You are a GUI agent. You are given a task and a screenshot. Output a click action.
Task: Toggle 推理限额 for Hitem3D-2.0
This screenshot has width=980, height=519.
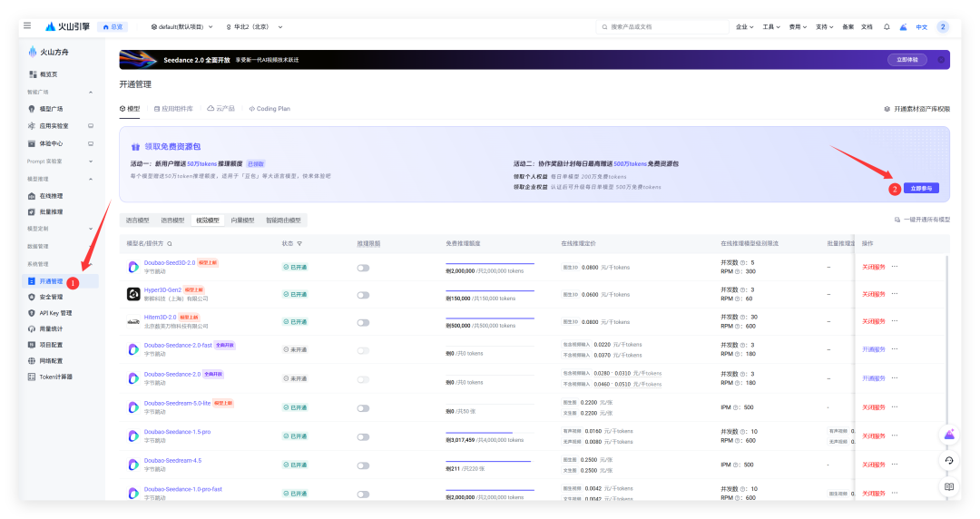coord(363,323)
